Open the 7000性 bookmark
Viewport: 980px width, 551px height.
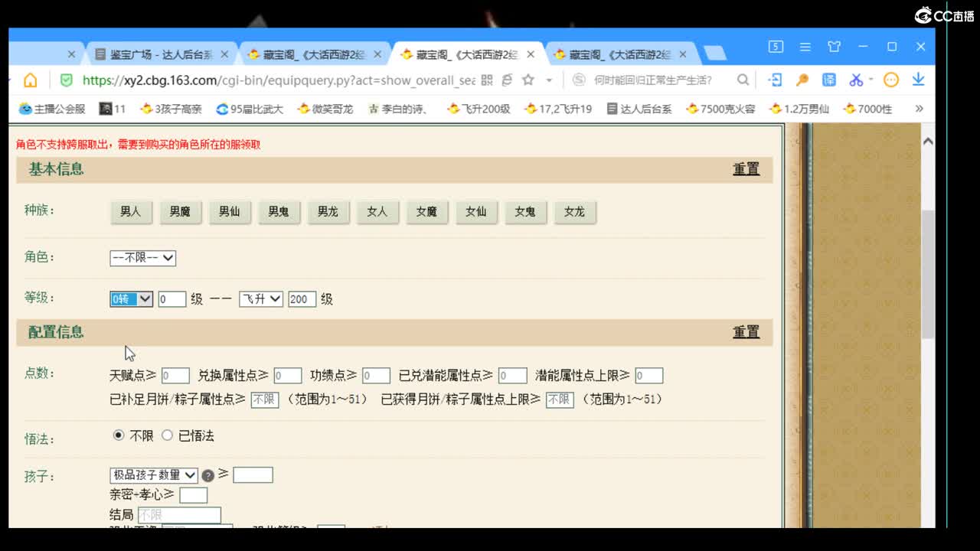pyautogui.click(x=867, y=109)
